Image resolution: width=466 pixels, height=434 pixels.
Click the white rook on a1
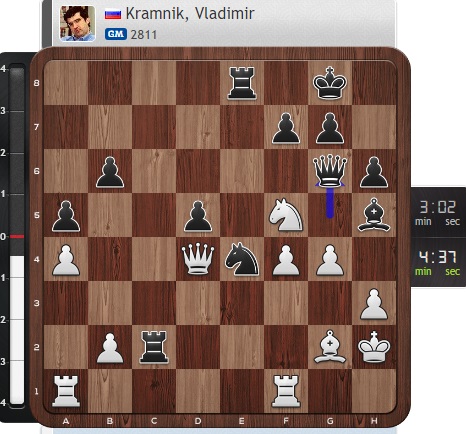pyautogui.click(x=66, y=391)
